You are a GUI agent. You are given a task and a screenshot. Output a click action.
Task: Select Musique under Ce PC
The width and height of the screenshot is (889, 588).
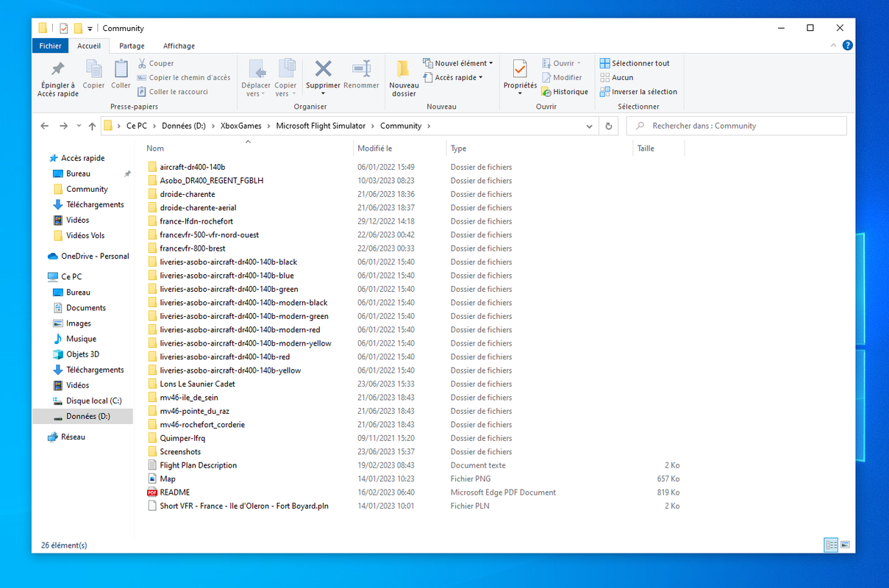point(81,339)
